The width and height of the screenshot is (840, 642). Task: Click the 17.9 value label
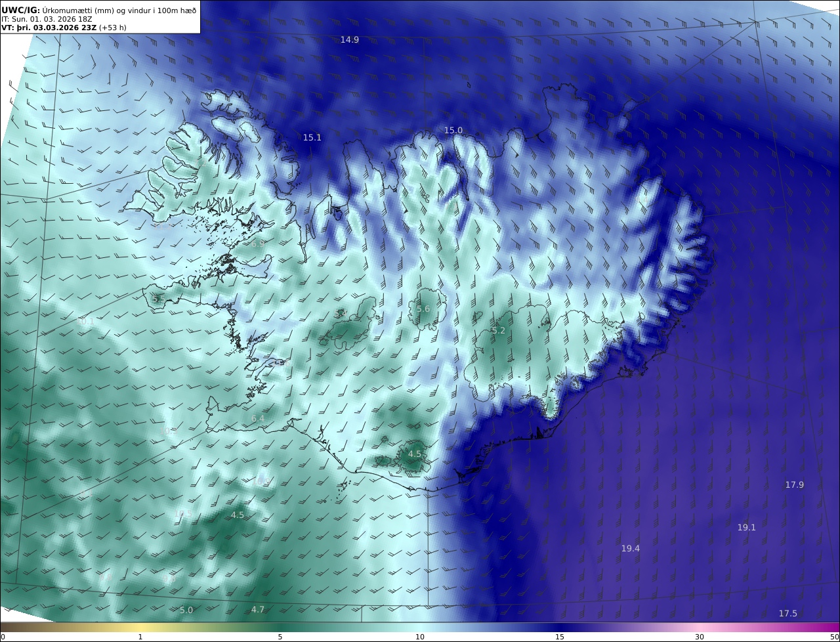pos(795,485)
